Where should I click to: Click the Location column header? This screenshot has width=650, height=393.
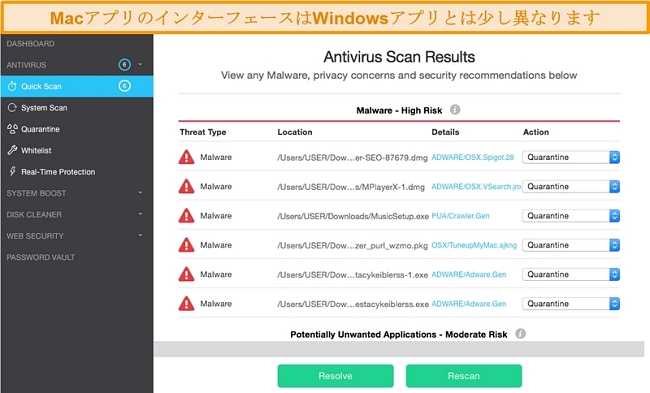pos(295,132)
